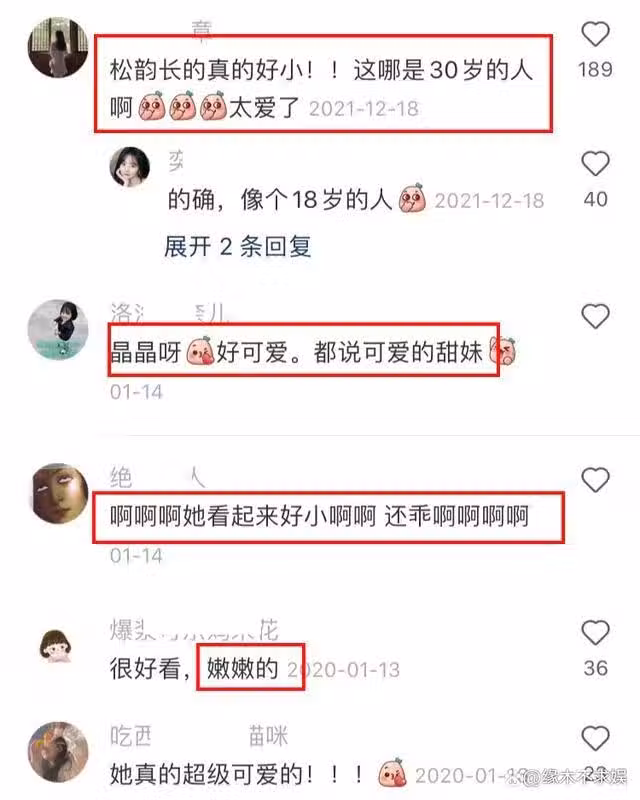Viewport: 640px width, 800px height.
Task: Open username starting with 洛
Action: pyautogui.click(x=170, y=312)
